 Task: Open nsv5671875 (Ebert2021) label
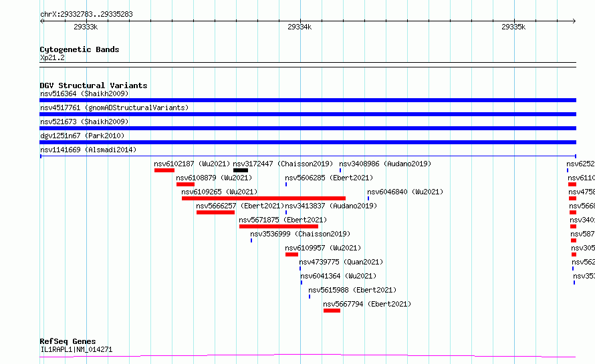point(283,220)
